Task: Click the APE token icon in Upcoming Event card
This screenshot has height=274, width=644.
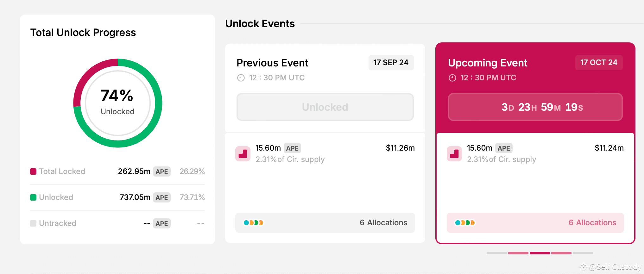Action: pos(454,153)
